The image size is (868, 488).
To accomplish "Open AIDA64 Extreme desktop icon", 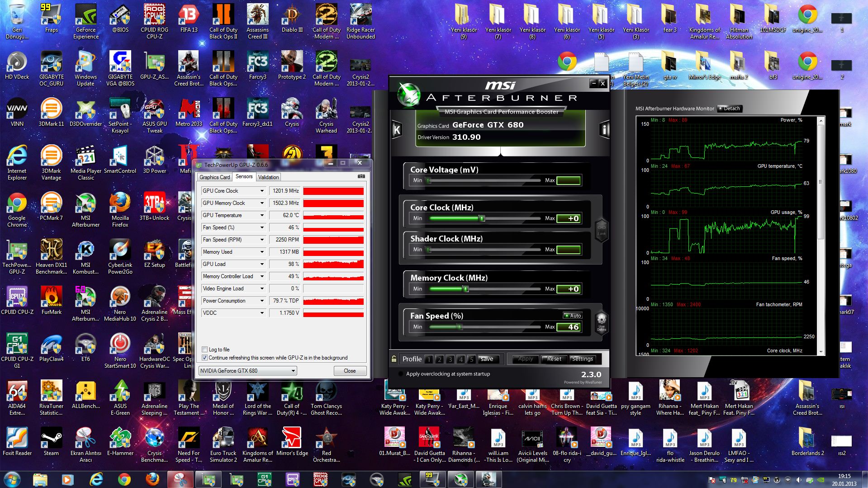I will [x=17, y=398].
